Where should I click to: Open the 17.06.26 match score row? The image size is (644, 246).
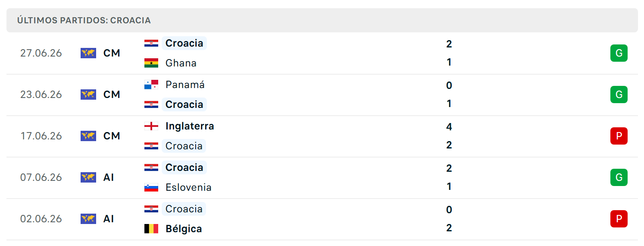322,136
